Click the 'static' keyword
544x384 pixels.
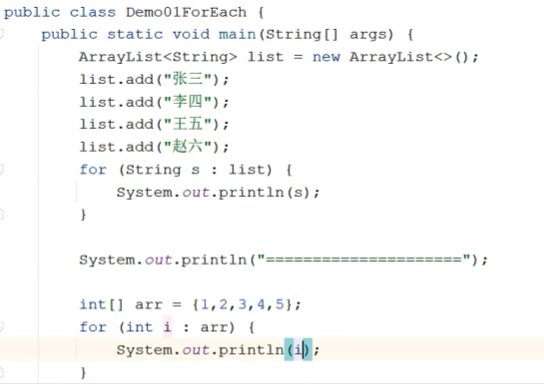(135, 35)
